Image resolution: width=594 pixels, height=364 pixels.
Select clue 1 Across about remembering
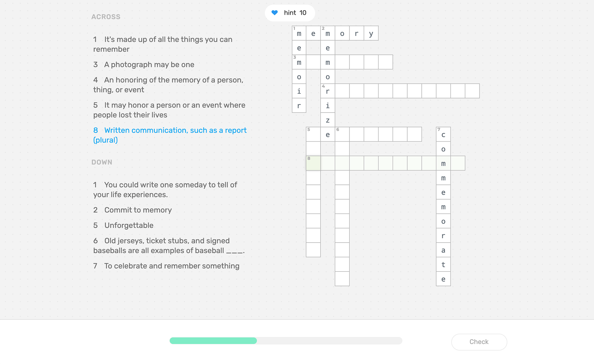point(163,44)
